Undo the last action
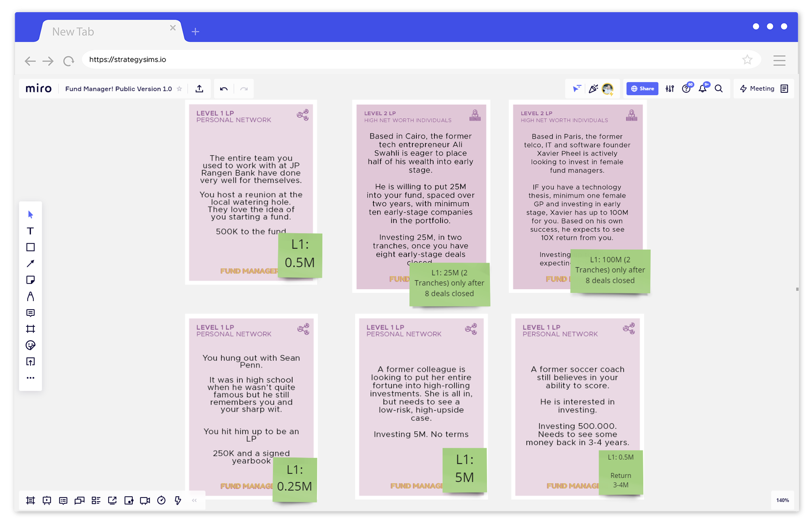 click(x=224, y=89)
